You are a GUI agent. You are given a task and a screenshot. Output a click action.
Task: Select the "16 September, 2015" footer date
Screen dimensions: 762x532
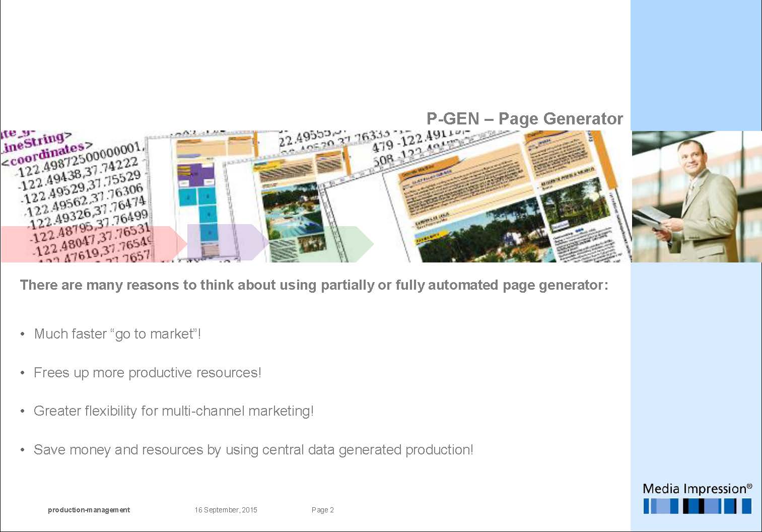[x=226, y=510]
